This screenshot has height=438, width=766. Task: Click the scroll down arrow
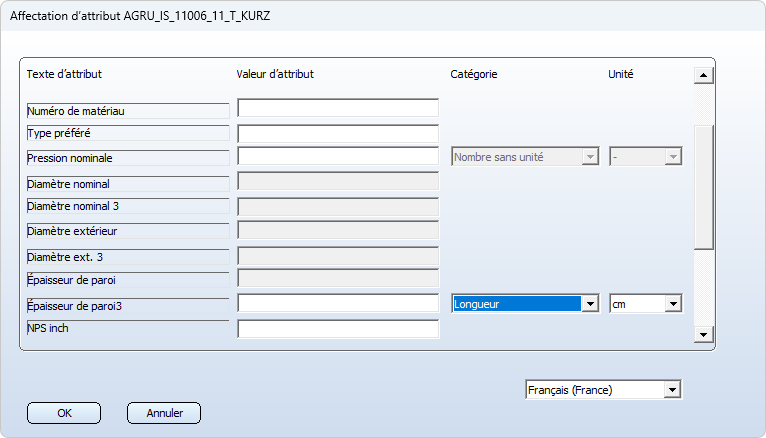coord(703,335)
